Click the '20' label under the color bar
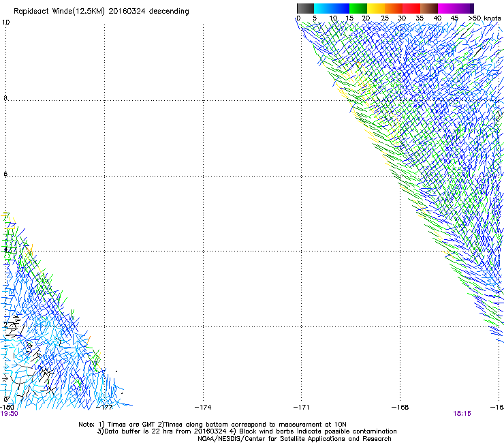This screenshot has width=504, height=443. (x=366, y=18)
